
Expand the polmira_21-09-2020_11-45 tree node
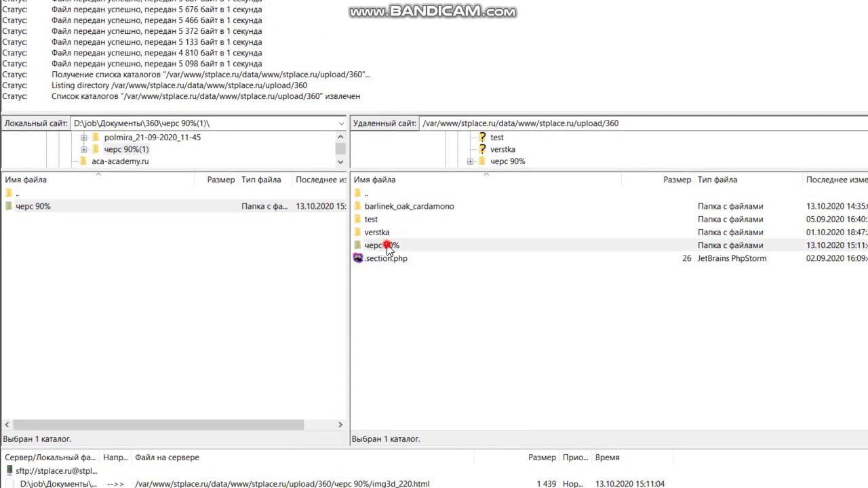(84, 137)
